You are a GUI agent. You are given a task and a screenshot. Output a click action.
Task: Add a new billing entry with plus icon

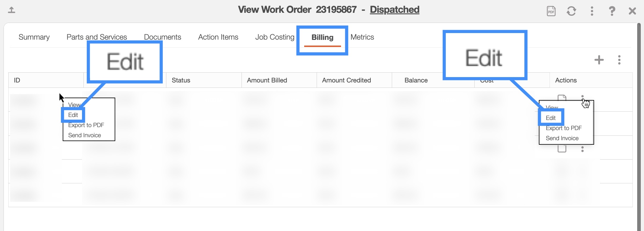599,60
